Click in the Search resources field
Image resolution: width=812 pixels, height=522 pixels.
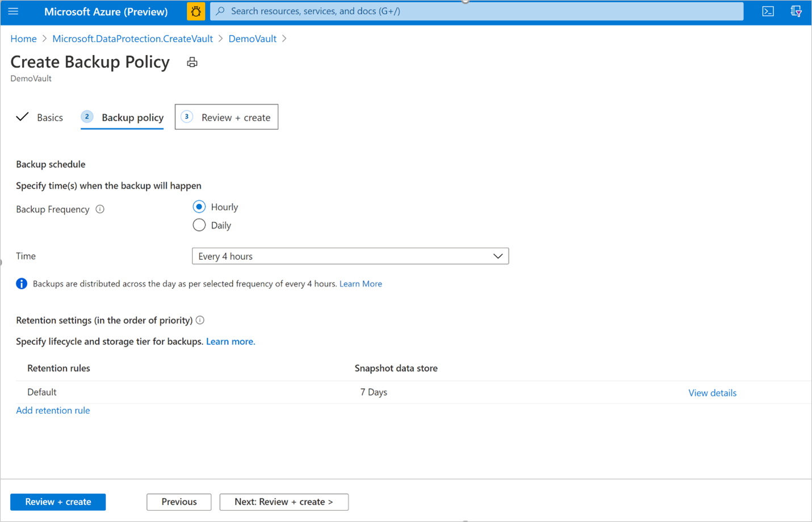(477, 11)
